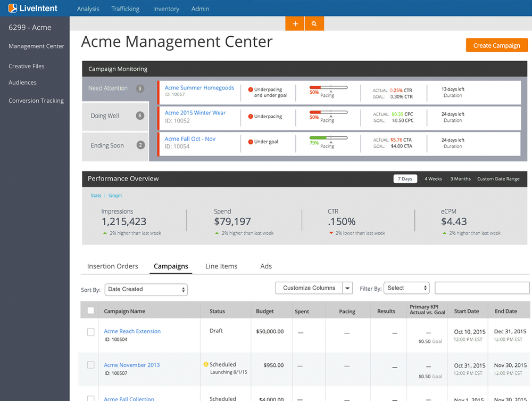This screenshot has height=401, width=532.
Task: Open the Acme Reach Extension campaign link
Action: (x=132, y=331)
